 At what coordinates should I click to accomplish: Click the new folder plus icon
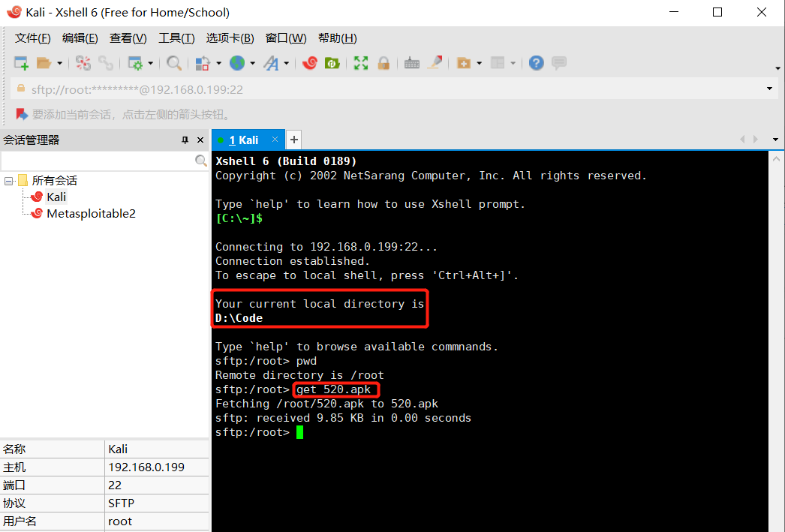pyautogui.click(x=464, y=63)
